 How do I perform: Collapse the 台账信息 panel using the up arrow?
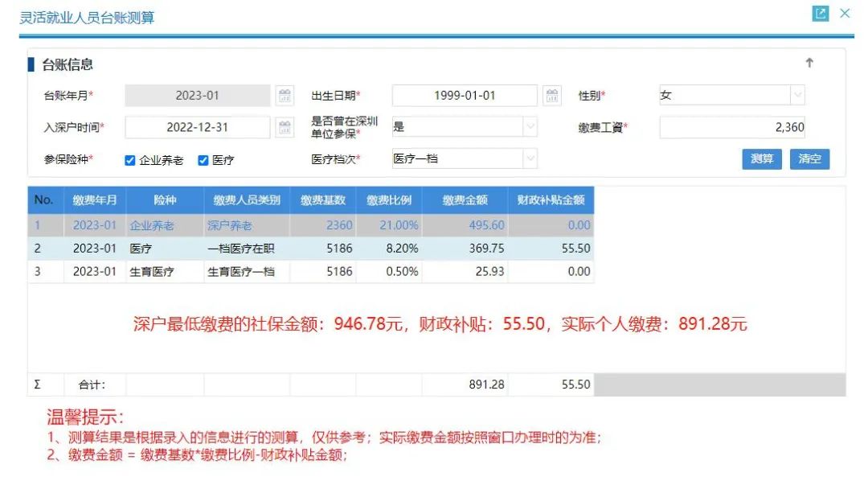810,63
